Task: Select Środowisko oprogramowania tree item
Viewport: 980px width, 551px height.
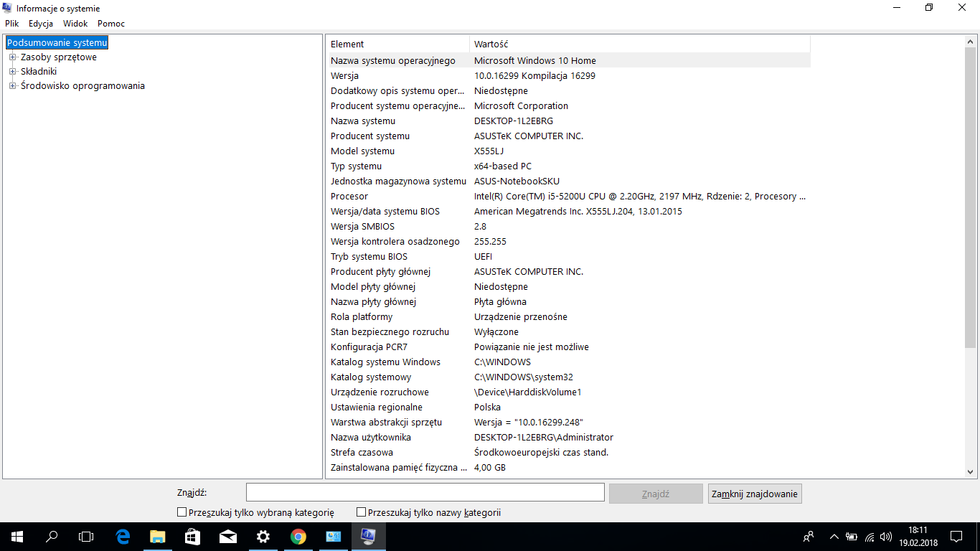Action: pyautogui.click(x=83, y=85)
